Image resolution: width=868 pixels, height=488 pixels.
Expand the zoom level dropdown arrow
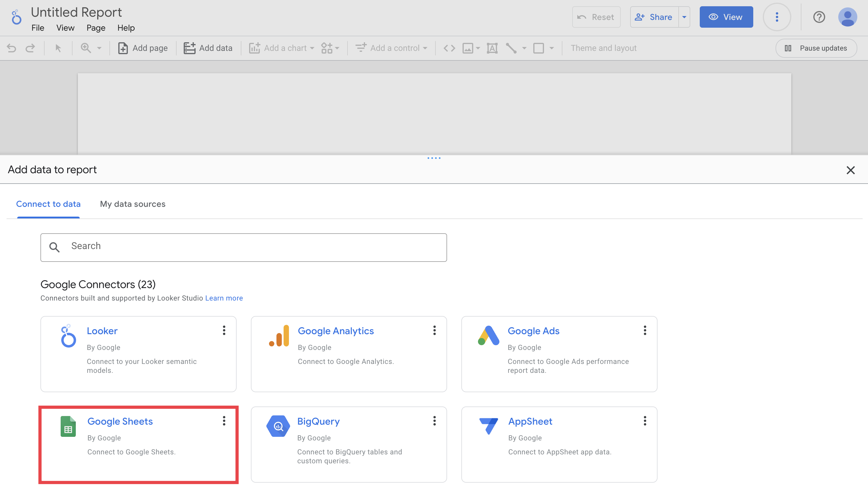tap(99, 48)
